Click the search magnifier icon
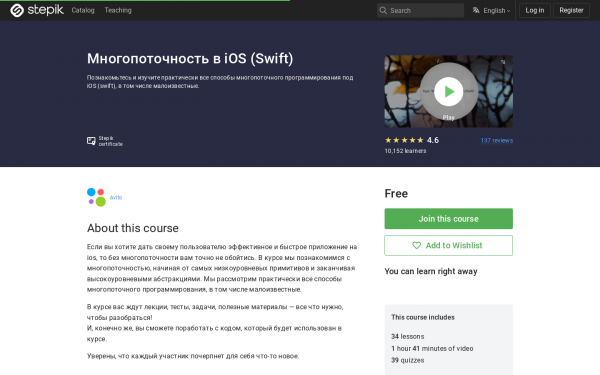This screenshot has height=375, width=600. pos(383,10)
